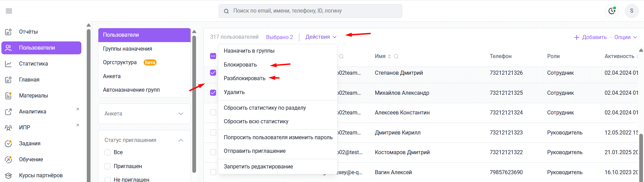
Task: Collapse the Статус приглашения section
Action: tap(181, 140)
